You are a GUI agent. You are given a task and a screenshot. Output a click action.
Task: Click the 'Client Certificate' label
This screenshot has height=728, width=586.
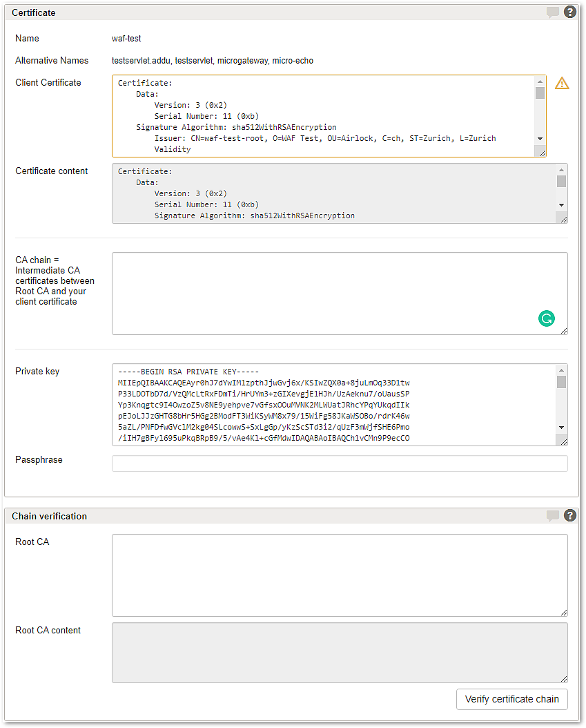48,83
